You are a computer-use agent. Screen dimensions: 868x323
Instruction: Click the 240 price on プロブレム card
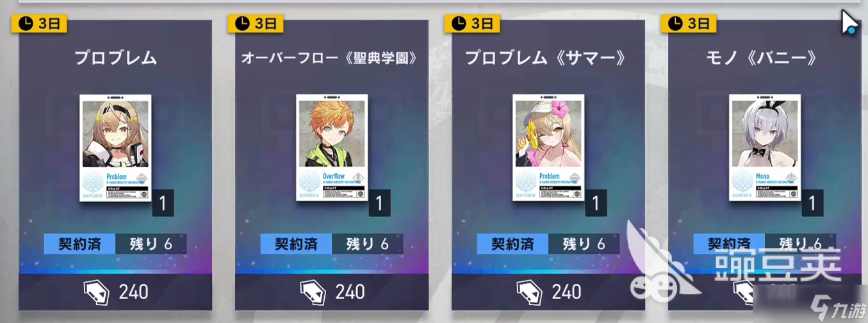tap(134, 292)
